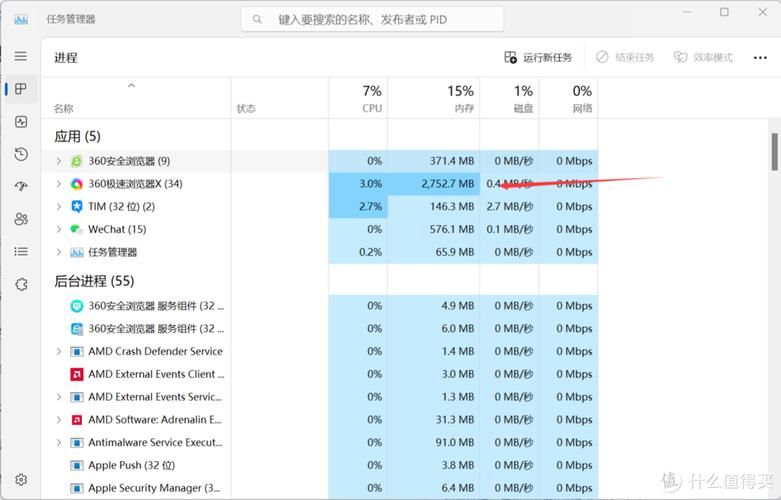781x500 pixels.
Task: Click the search magnifier icon
Action: point(257,19)
